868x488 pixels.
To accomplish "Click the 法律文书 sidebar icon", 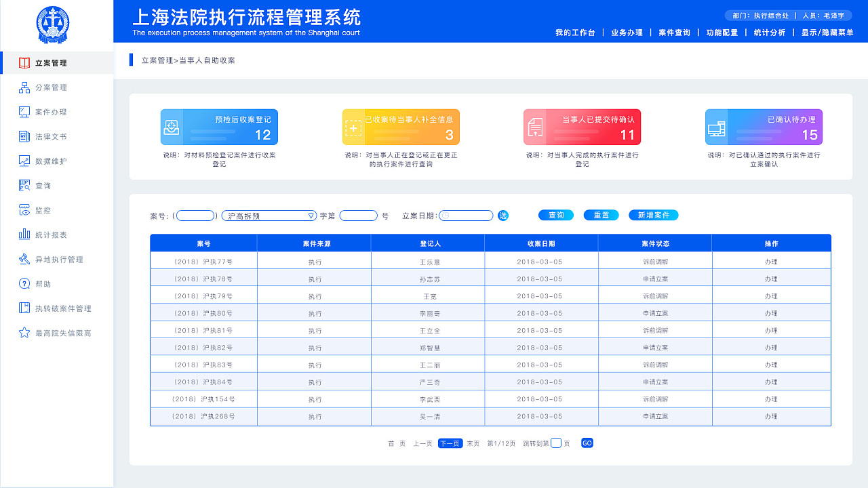I will (x=22, y=136).
